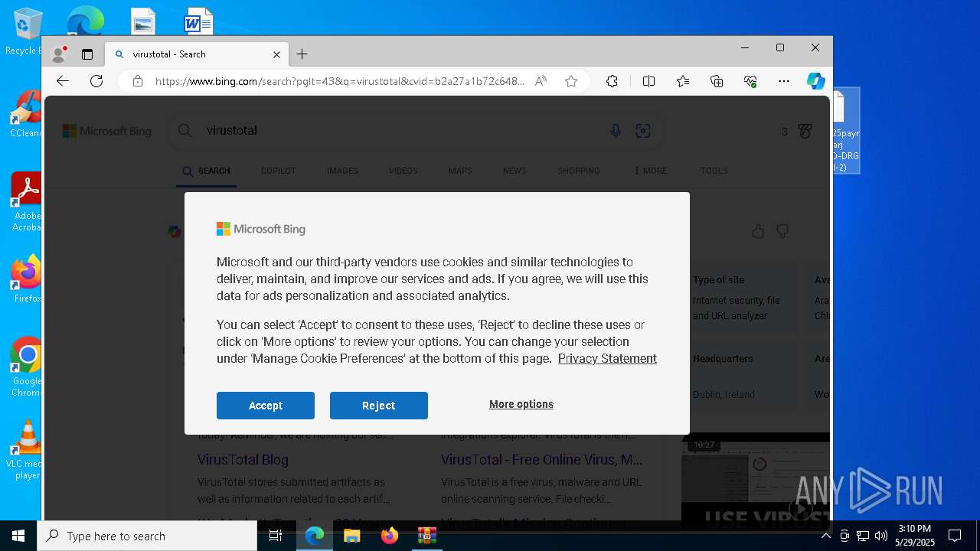
Task: Open visual search camera icon
Action: click(x=643, y=131)
